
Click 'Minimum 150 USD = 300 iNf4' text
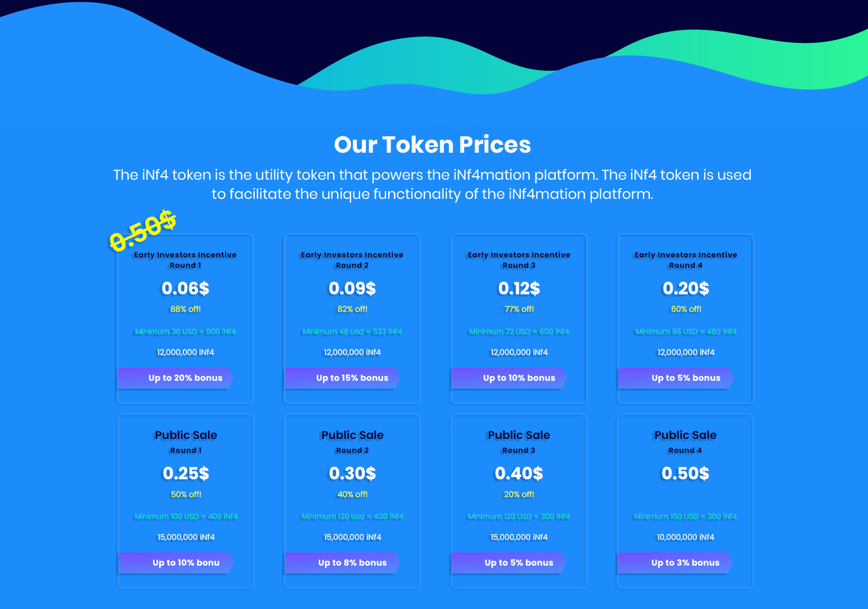click(x=685, y=517)
